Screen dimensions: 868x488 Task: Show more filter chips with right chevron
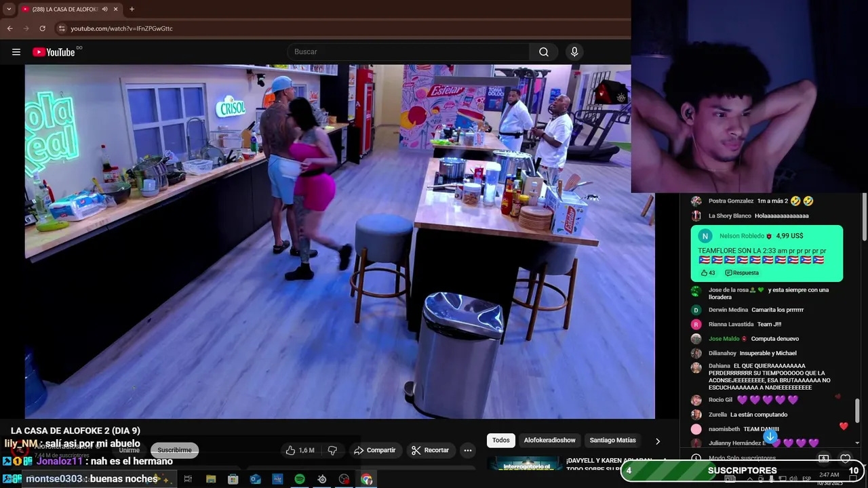pyautogui.click(x=657, y=441)
